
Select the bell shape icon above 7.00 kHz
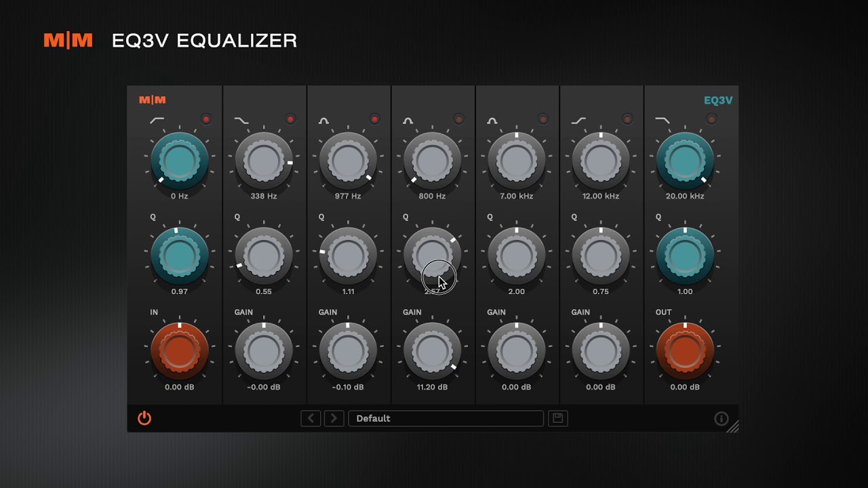tap(492, 121)
